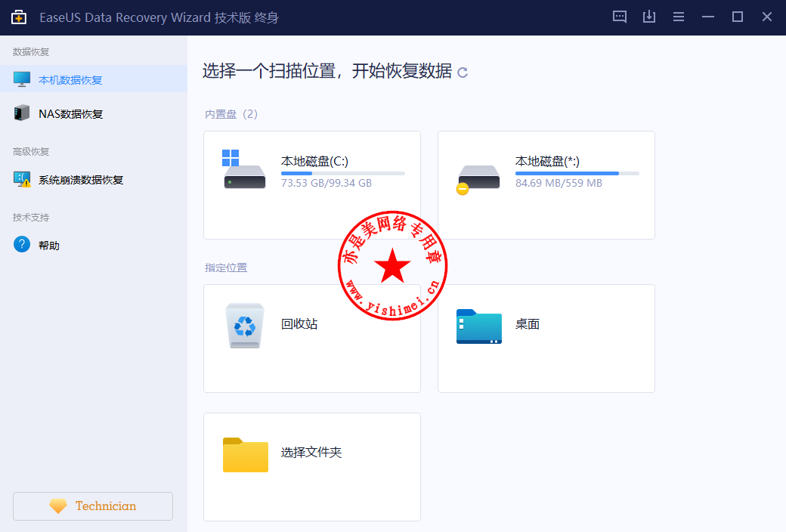The image size is (786, 532).
Task: Click the blue question mark help icon
Action: [x=22, y=244]
